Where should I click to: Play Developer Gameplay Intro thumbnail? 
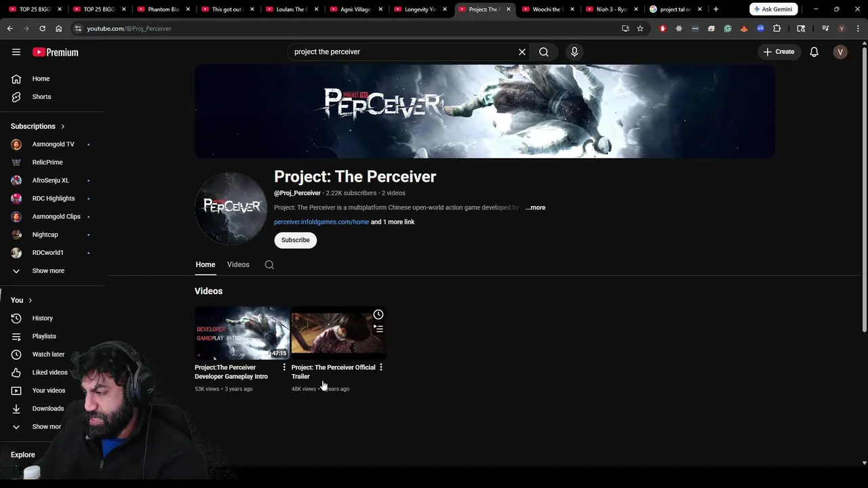point(242,333)
